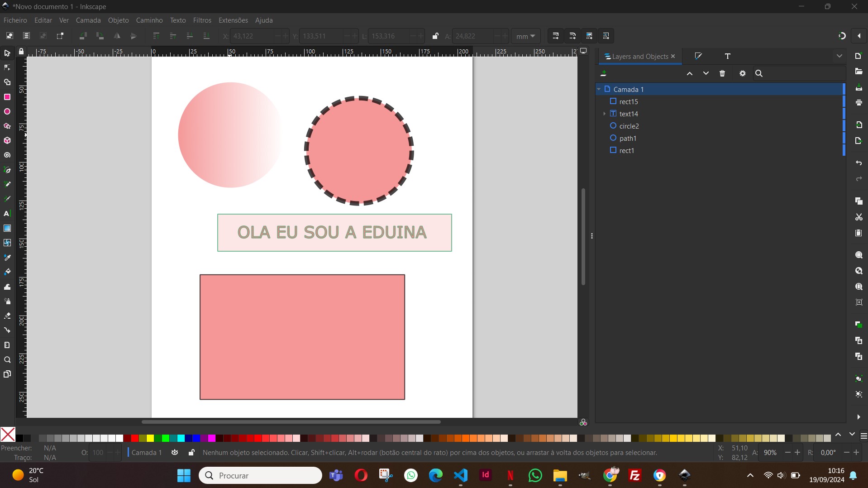Toggle the width-height ratio lock
Screen dimensions: 868x488
(x=435, y=36)
